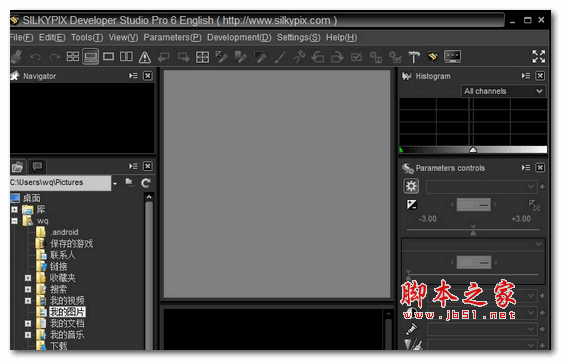The width and height of the screenshot is (562, 361).
Task: Open Parameters controls panel options menu arrow
Action: pyautogui.click(x=526, y=168)
